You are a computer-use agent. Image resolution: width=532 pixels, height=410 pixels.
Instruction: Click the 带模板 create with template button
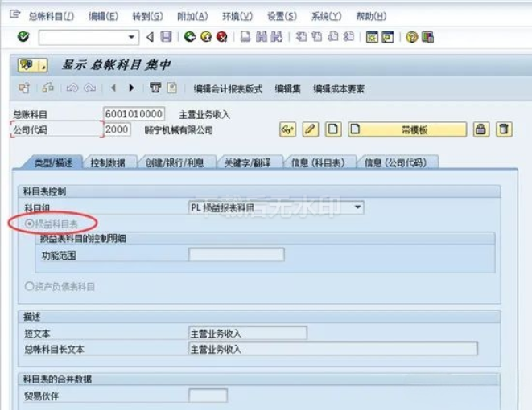pyautogui.click(x=407, y=129)
